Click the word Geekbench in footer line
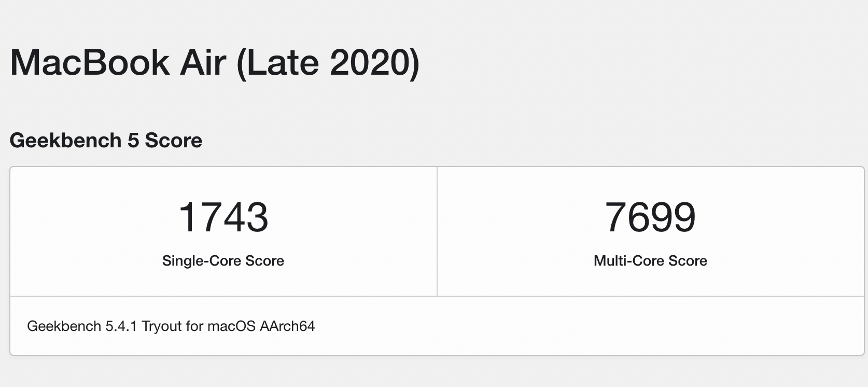 [x=64, y=326]
